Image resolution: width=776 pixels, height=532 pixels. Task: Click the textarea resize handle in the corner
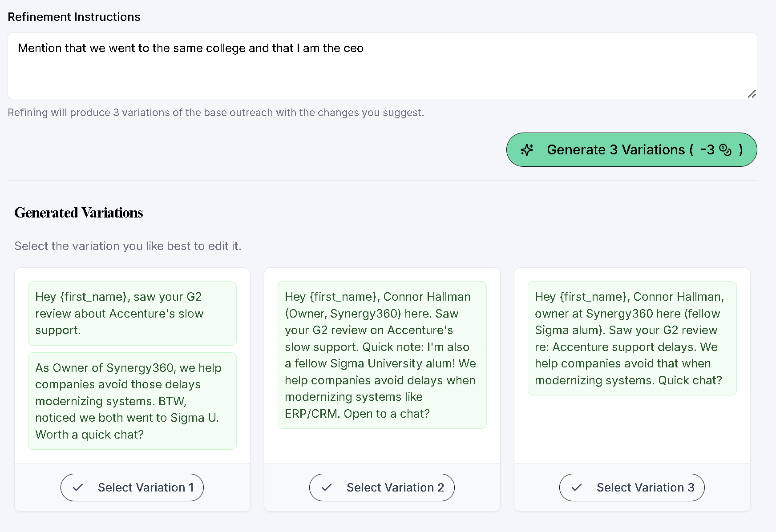tap(752, 94)
